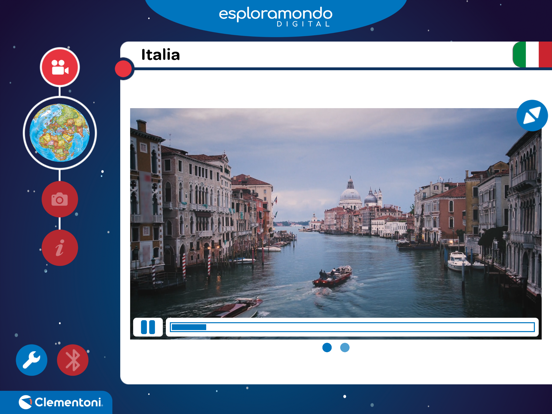Click the Italia title text
Screen dimensions: 552x414
click(161, 55)
